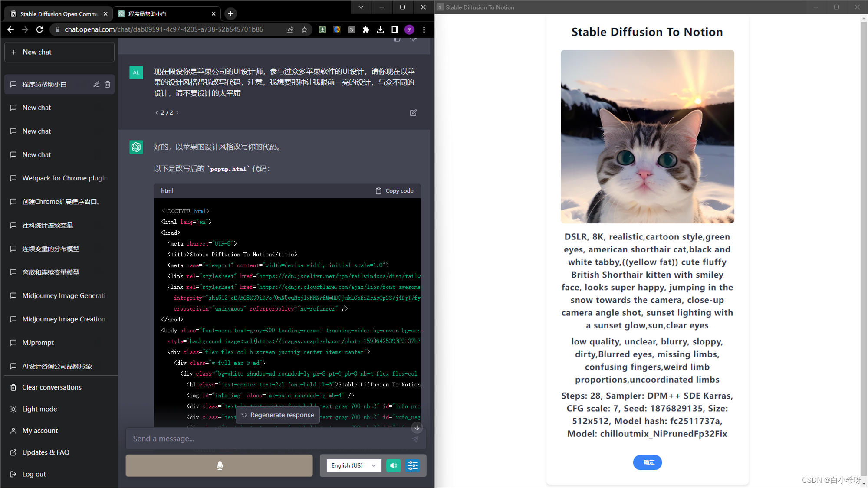868x488 pixels.
Task: Click the chat.openai.com address bar
Action: [164, 29]
